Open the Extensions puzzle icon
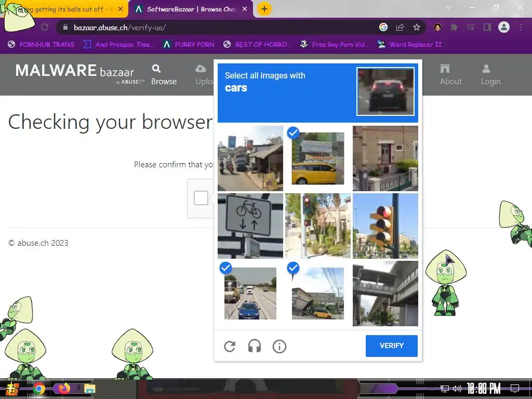Screen dimensions: 532x399 pyautogui.click(x=454, y=27)
